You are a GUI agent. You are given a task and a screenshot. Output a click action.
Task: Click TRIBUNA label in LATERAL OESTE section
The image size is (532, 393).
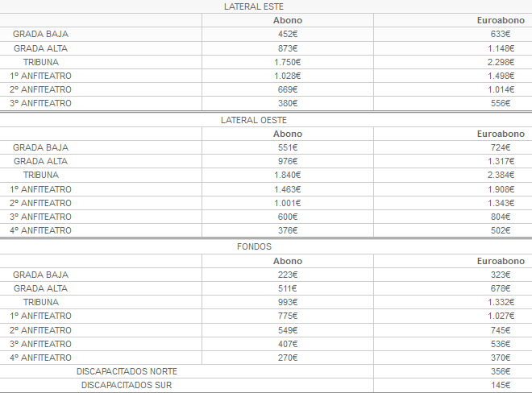pos(41,175)
